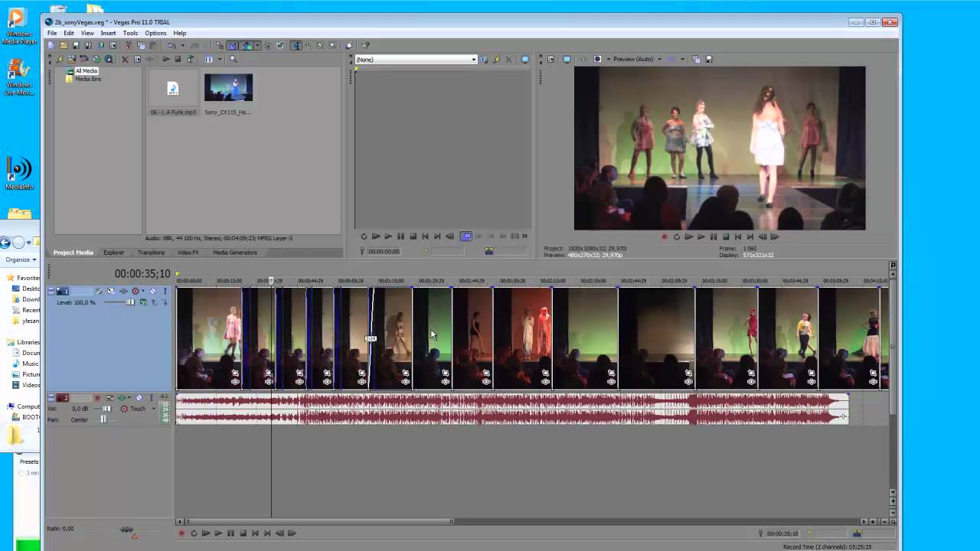Open the Auto Ripple mode dropdown arrow
This screenshot has width=980, height=551.
coord(257,45)
